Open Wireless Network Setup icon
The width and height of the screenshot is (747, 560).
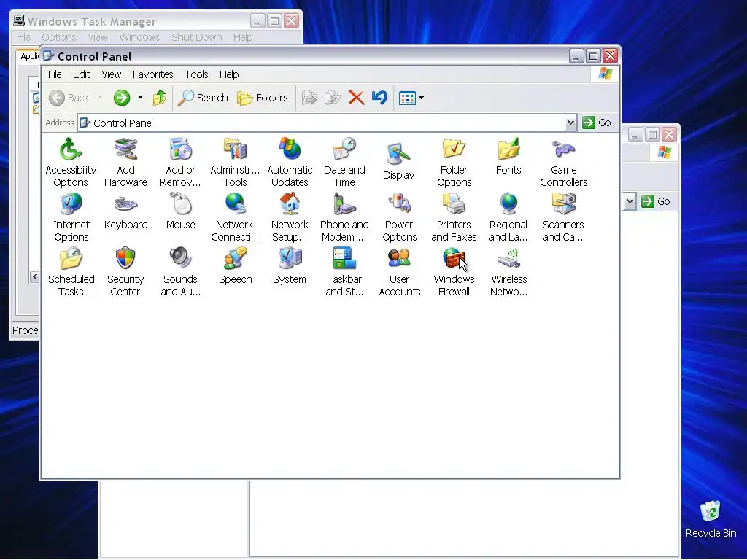coord(508,272)
